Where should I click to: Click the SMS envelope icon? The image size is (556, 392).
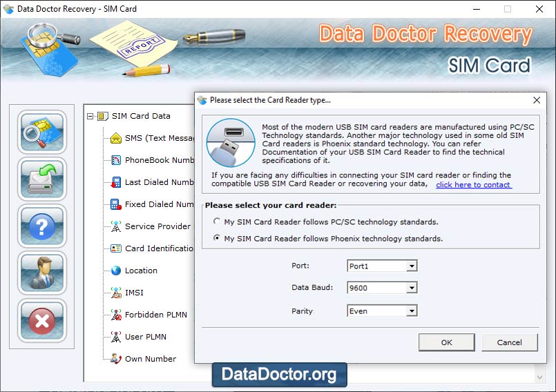point(116,138)
